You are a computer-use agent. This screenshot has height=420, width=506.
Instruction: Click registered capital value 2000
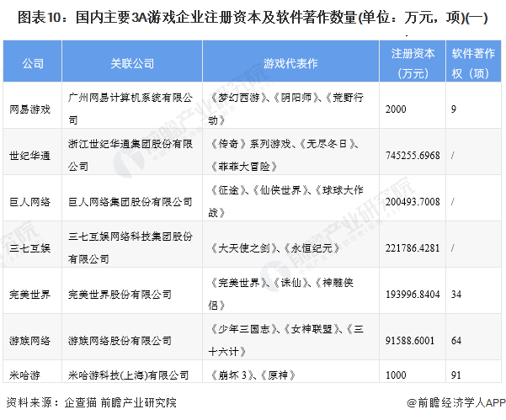coord(413,105)
